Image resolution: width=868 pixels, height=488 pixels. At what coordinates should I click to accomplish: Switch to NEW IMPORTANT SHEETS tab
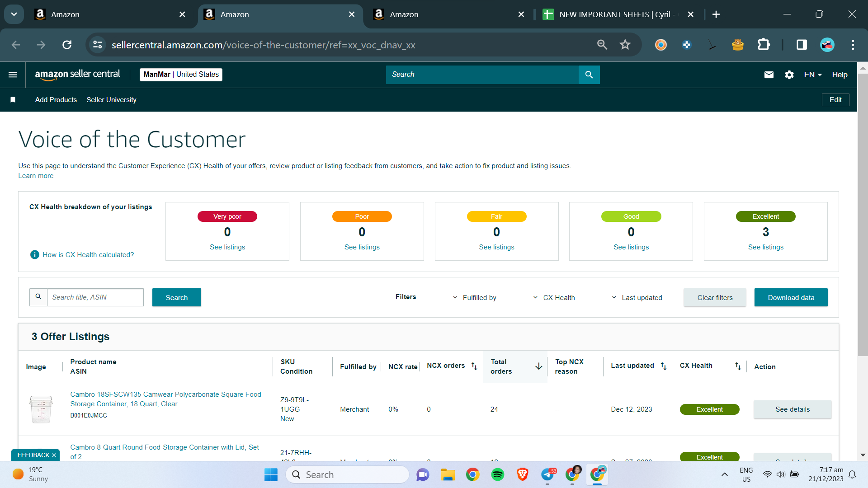[x=618, y=14]
